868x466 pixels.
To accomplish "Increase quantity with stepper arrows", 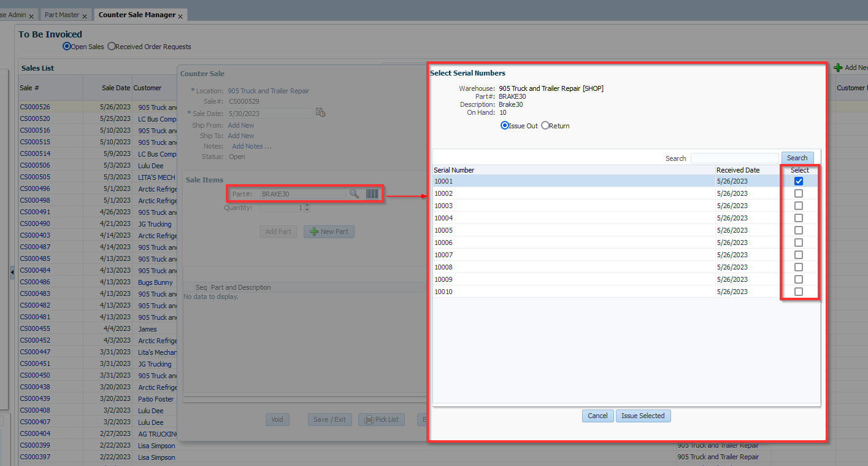I will 307,206.
